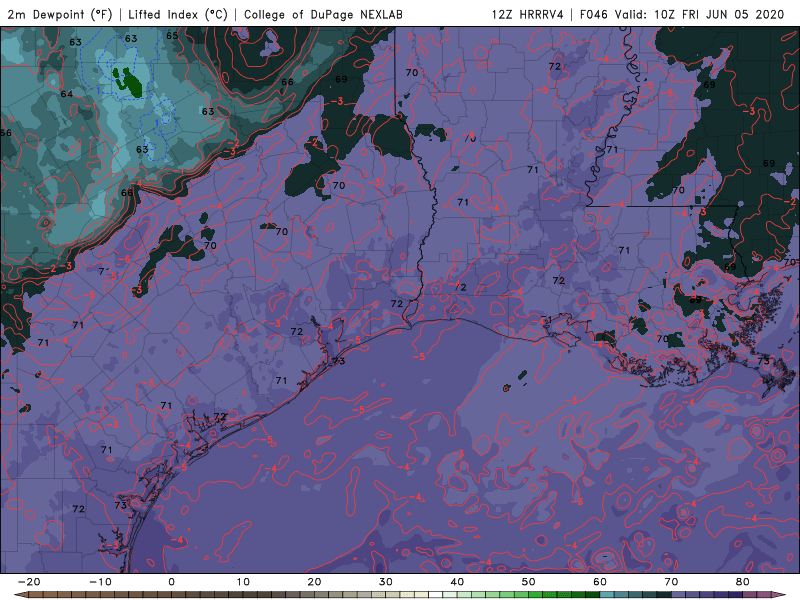Click the '50' color scale label
Screen dimensions: 800x600
529,582
